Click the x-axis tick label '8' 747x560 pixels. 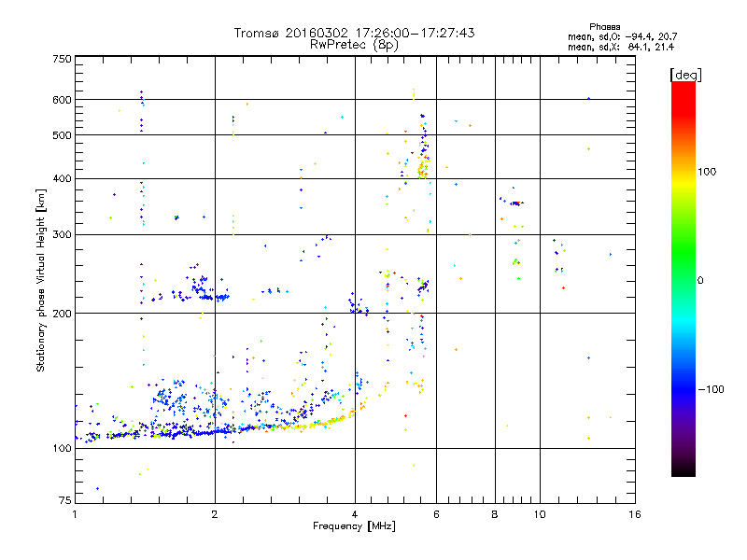tap(495, 514)
